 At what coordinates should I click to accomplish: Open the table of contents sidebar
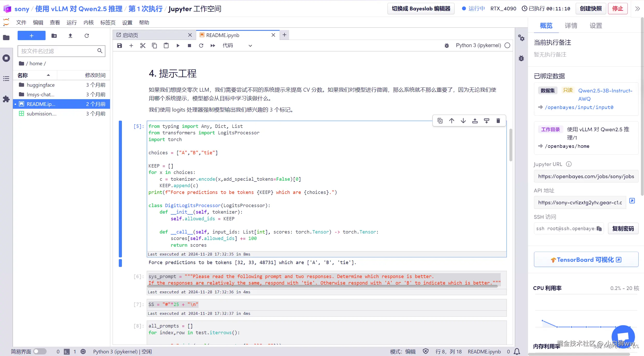pos(6,79)
